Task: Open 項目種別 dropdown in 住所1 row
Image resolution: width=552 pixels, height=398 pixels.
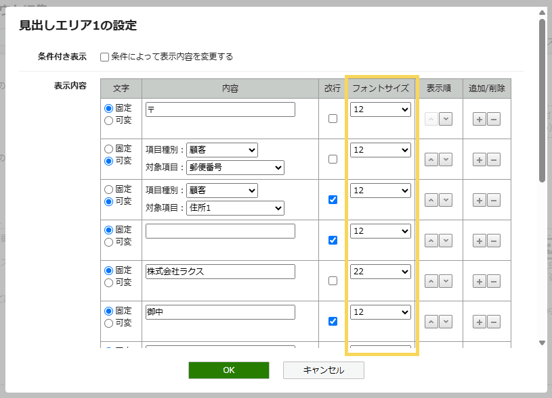Action: click(222, 190)
